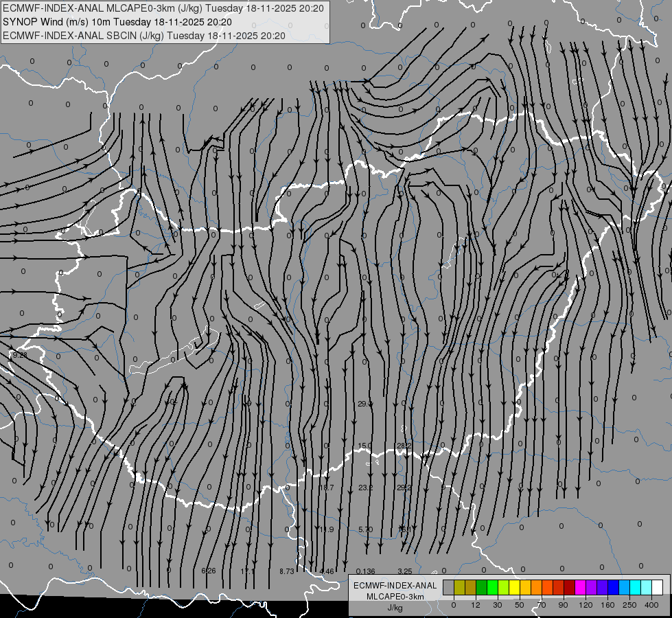Click the J/kg unit label in legend
672x618 pixels.
[x=395, y=608]
